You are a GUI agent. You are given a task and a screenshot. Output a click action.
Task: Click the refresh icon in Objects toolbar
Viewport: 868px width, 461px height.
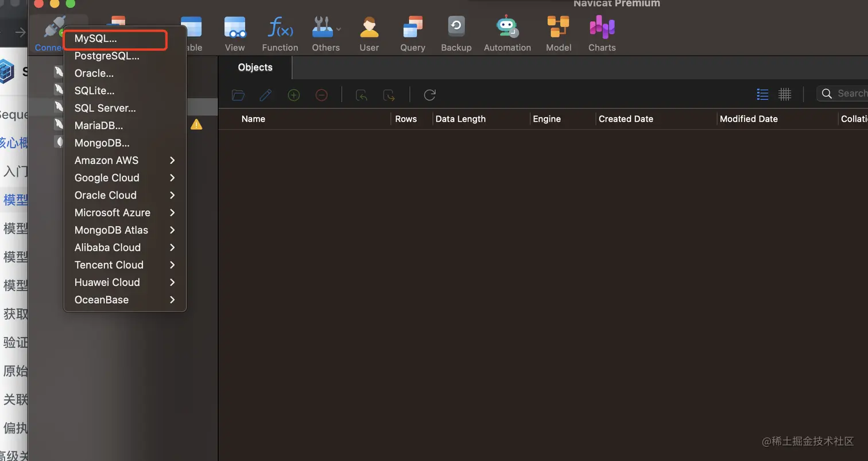(x=429, y=95)
